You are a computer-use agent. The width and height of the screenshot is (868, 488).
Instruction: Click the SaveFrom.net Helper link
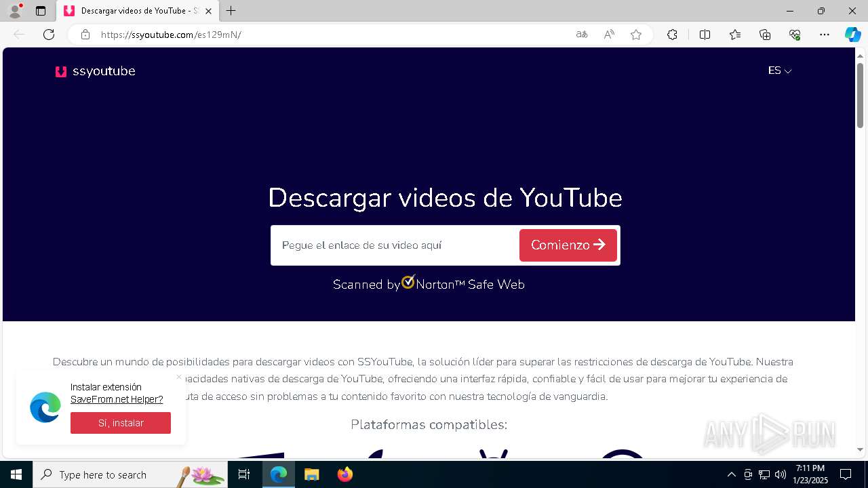click(117, 399)
